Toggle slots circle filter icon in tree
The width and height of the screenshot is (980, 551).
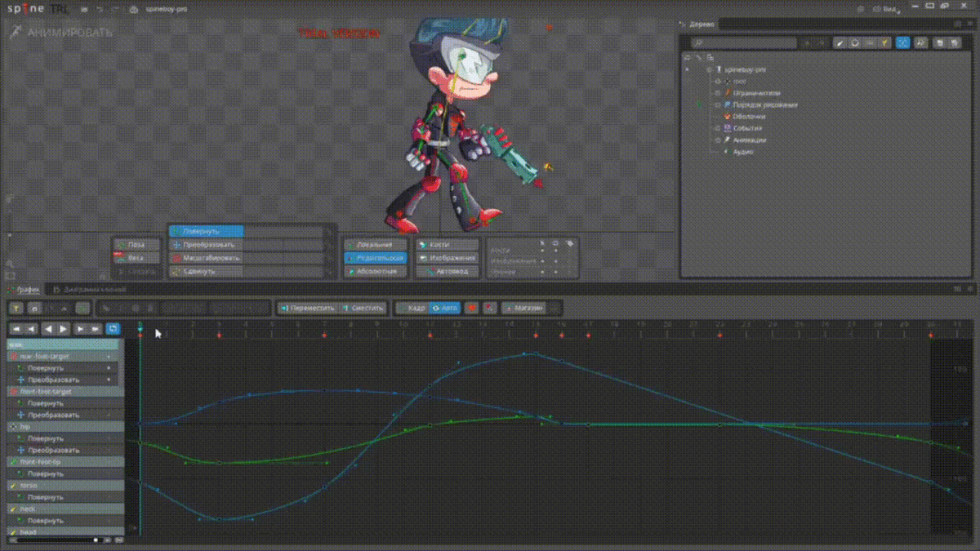coord(854,43)
